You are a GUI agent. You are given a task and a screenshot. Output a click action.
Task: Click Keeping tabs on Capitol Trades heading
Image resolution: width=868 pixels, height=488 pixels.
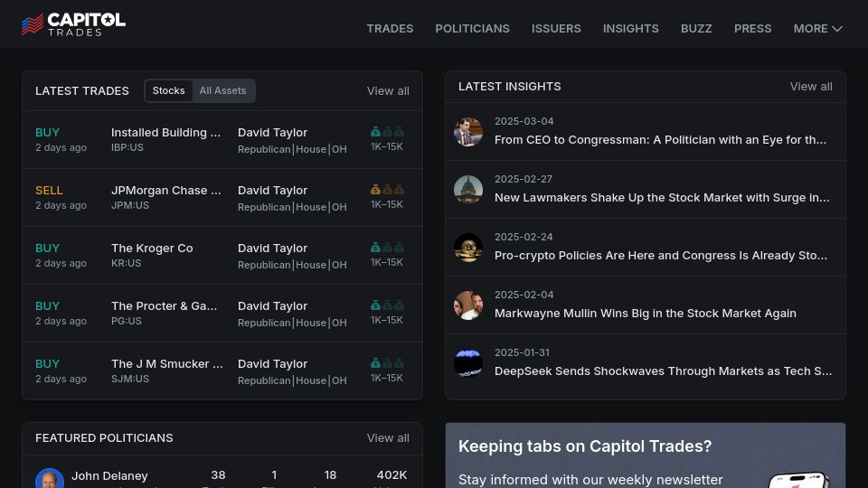pos(585,446)
